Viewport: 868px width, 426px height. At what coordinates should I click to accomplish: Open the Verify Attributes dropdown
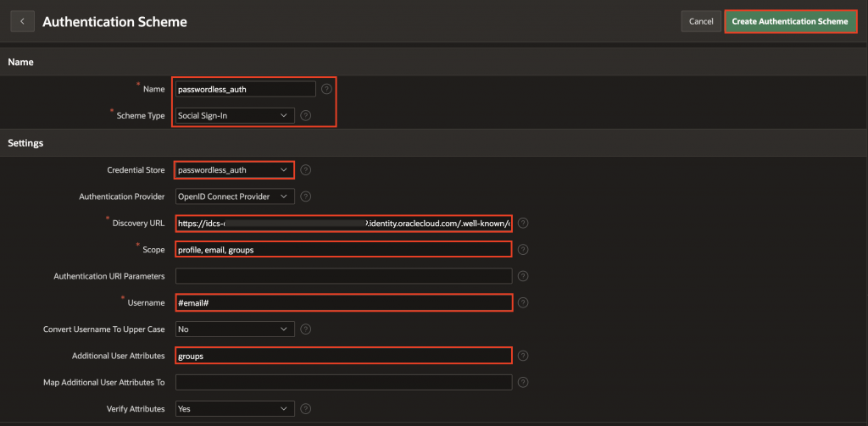coord(235,408)
